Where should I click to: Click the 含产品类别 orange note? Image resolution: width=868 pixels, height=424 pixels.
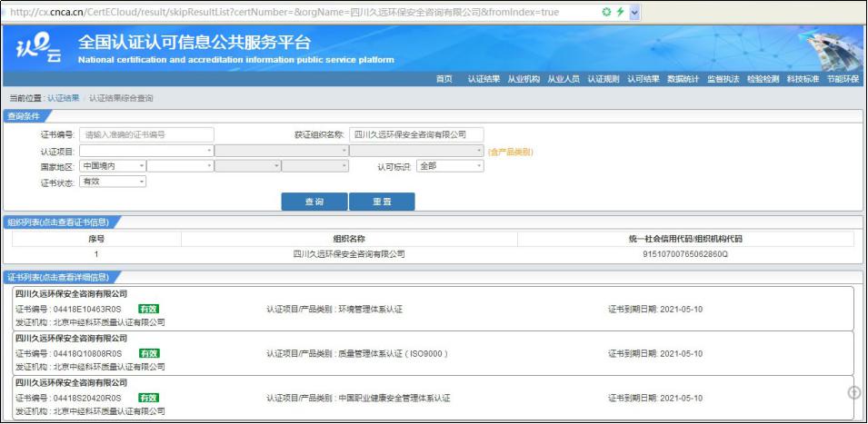pyautogui.click(x=511, y=151)
